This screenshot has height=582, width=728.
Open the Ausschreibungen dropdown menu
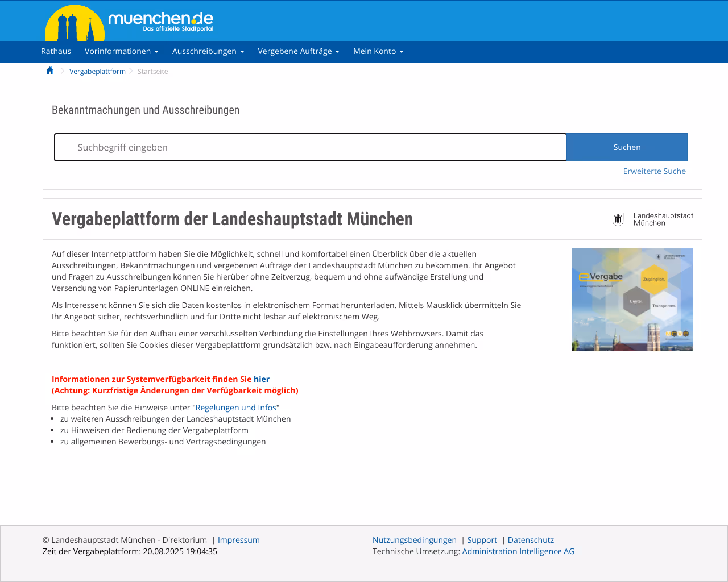point(208,51)
